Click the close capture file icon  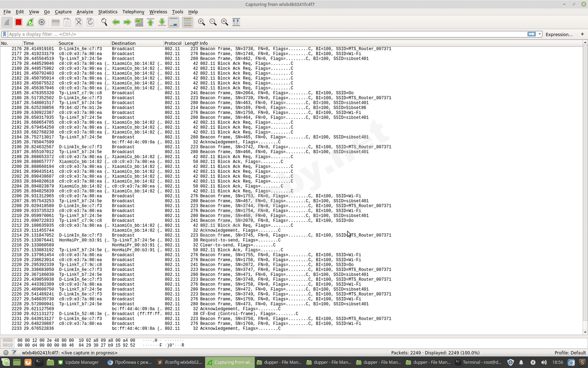point(79,22)
